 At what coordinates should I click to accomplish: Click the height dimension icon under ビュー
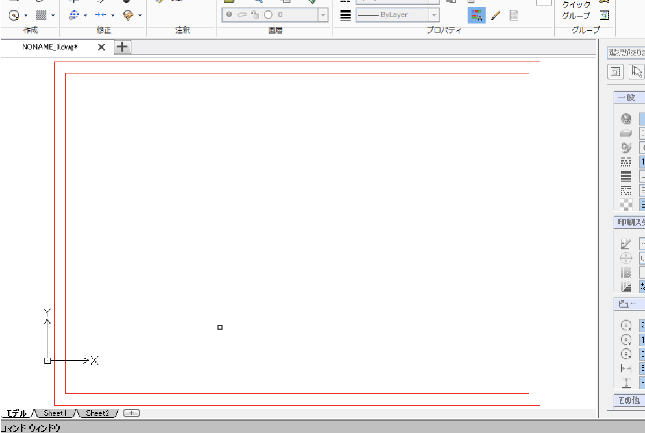click(626, 383)
